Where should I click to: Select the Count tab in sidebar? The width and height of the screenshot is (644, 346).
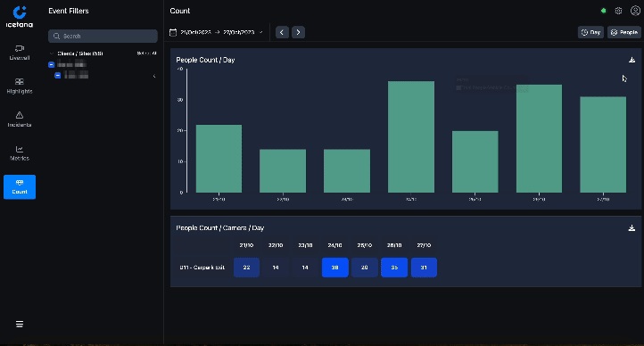pyautogui.click(x=20, y=186)
